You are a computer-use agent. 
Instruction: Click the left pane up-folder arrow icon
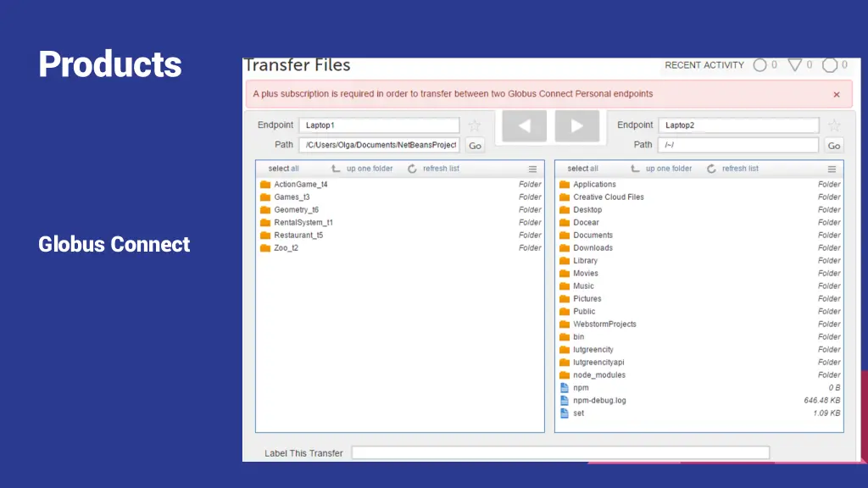coord(336,169)
